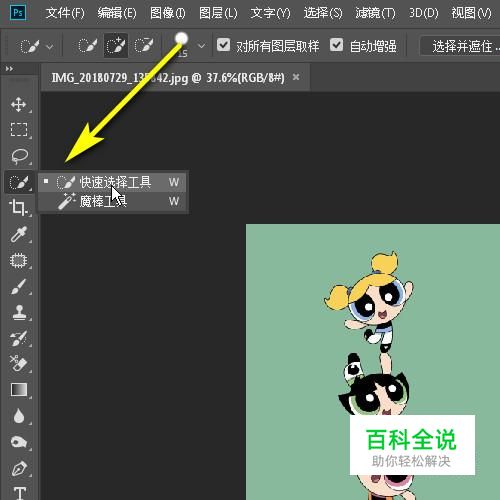
Task: Select the Rectangular Marquee tool
Action: 19,130
